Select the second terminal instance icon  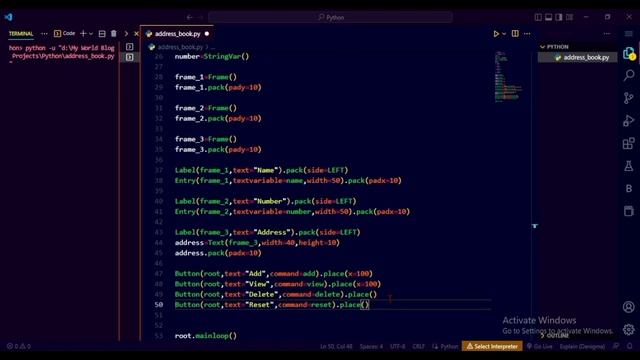(x=129, y=57)
